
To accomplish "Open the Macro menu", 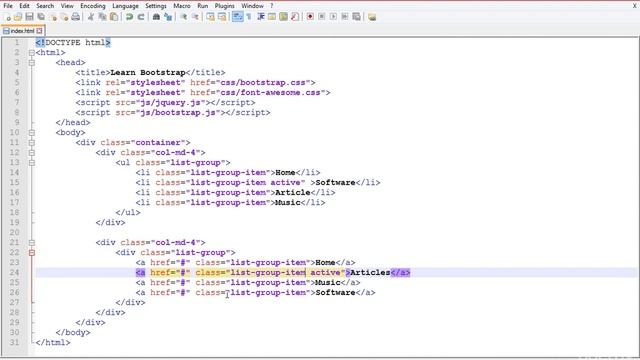I will tap(182, 6).
